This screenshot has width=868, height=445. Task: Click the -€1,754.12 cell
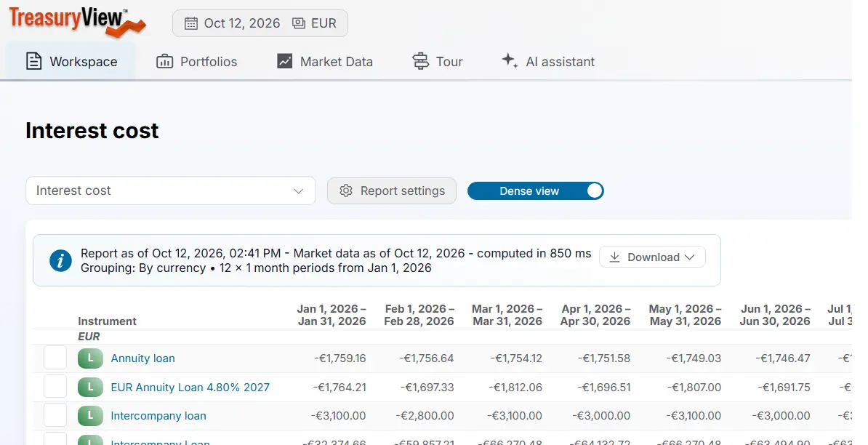pos(516,358)
